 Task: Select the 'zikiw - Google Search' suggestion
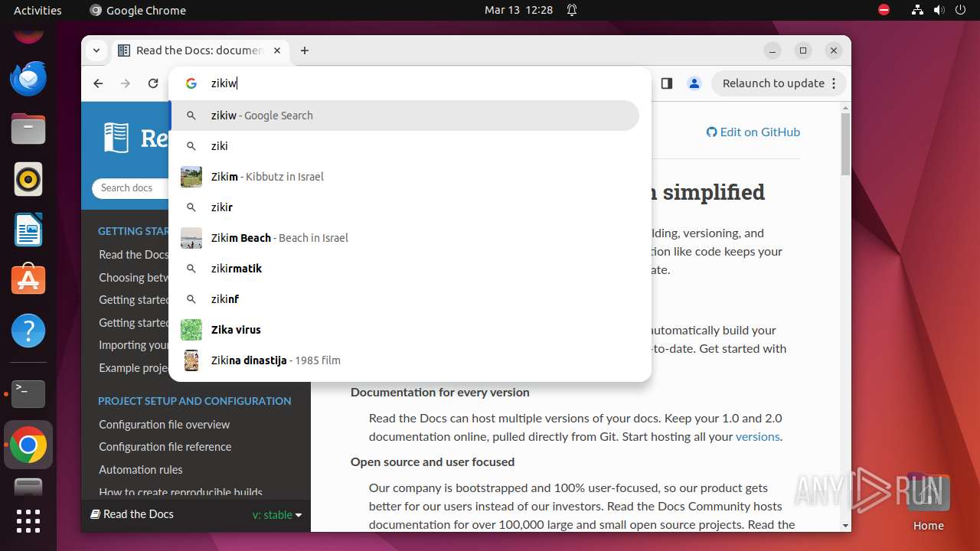click(x=403, y=116)
